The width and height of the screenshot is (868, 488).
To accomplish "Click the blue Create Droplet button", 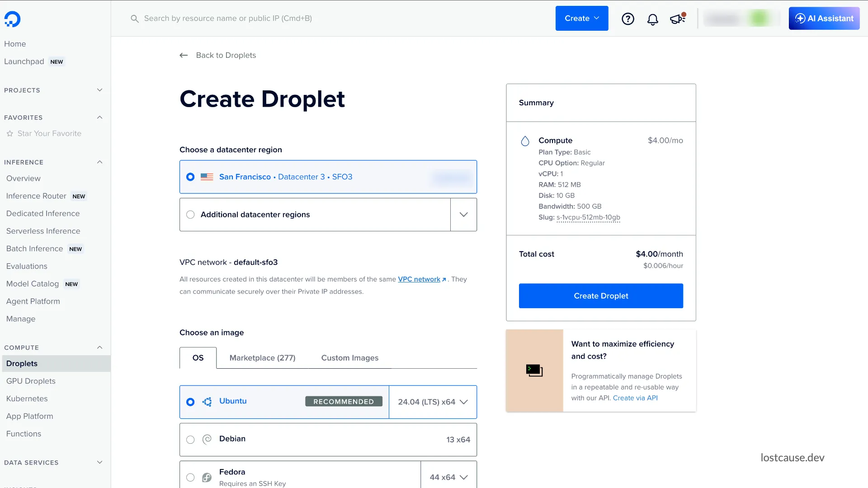I will pyautogui.click(x=601, y=296).
